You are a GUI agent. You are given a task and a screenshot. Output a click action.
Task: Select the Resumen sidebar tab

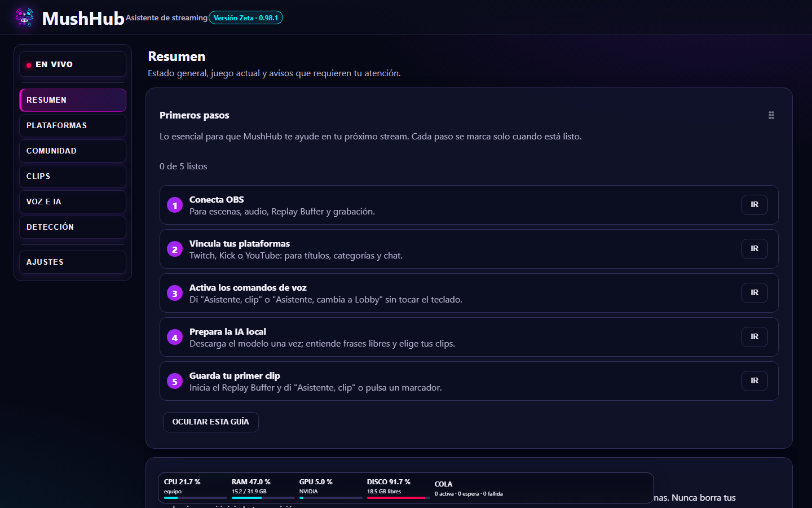point(73,100)
